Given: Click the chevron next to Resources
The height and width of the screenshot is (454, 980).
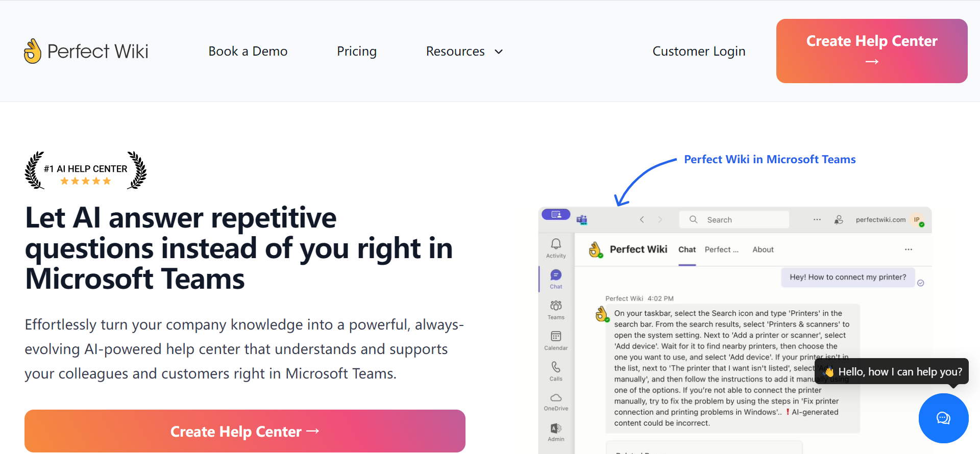Looking at the screenshot, I should (x=499, y=52).
